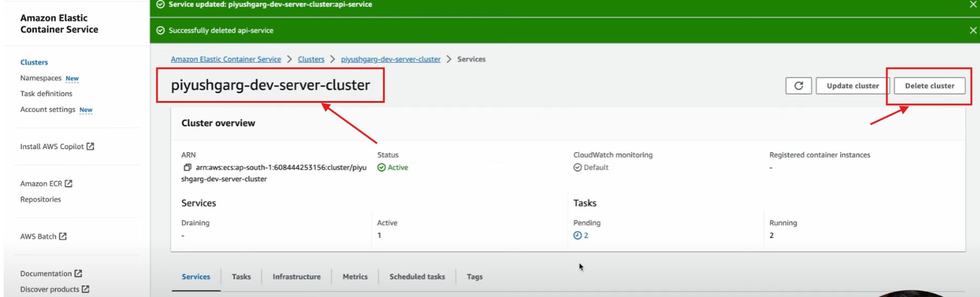Copy the cluster ARN with copy icon

click(187, 167)
